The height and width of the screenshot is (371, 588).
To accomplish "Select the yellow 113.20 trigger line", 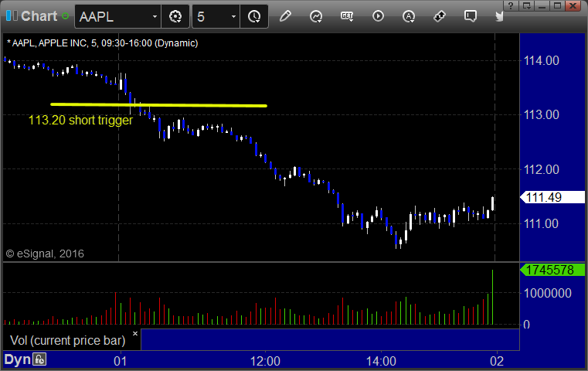I will click(x=158, y=105).
